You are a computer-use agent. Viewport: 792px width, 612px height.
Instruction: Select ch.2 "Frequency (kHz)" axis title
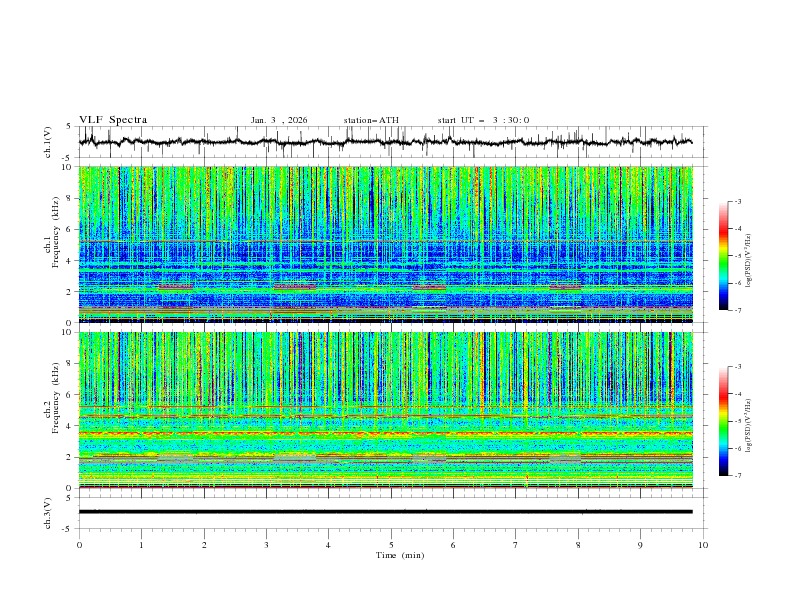click(56, 397)
